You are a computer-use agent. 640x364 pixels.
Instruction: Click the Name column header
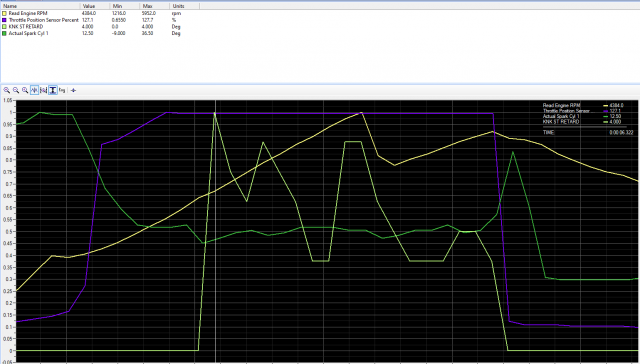40,6
